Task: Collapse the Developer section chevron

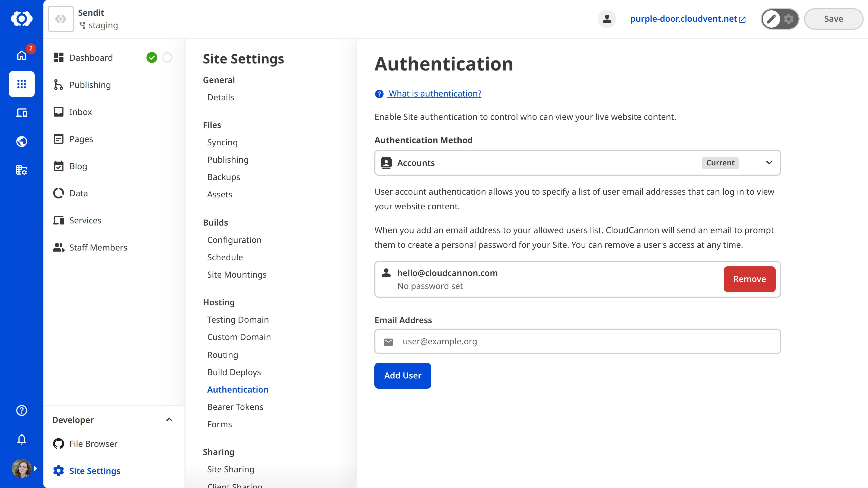Action: (169, 420)
